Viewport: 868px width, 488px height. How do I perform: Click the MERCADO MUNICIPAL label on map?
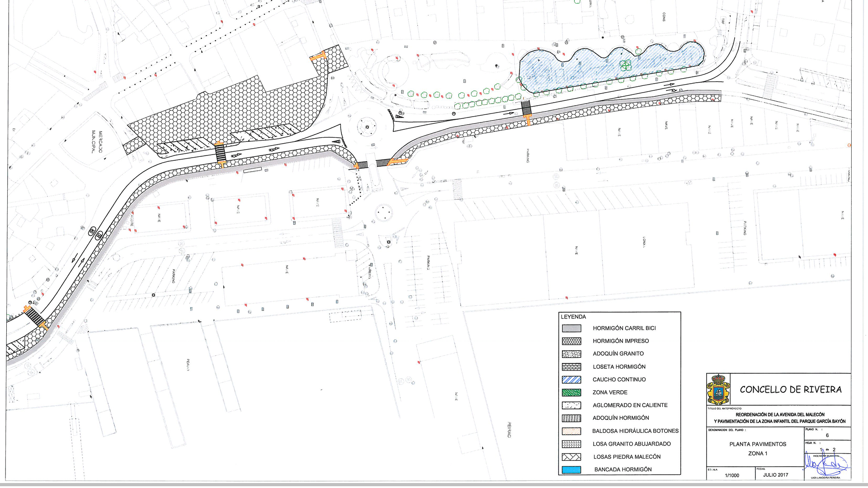point(97,142)
